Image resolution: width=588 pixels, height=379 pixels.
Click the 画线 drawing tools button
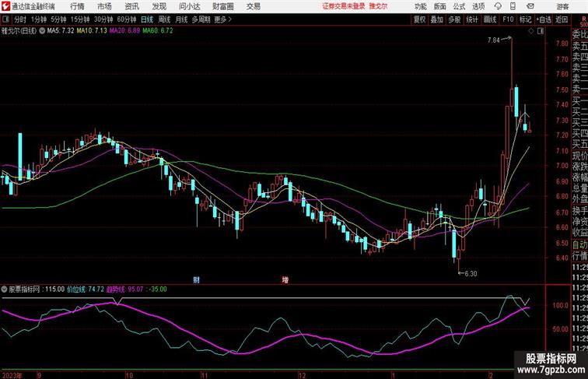click(490, 19)
